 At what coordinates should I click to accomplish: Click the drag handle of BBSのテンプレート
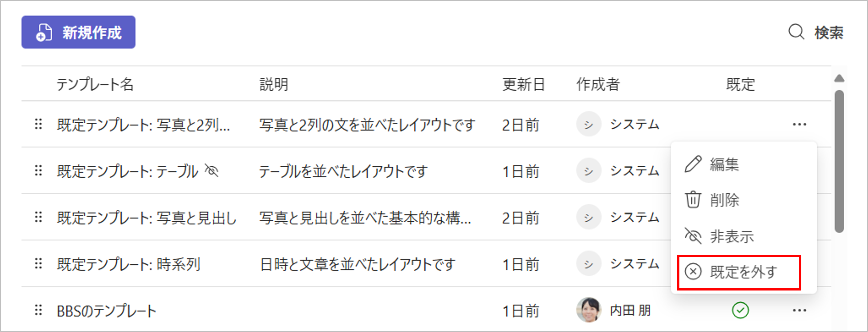pyautogui.click(x=38, y=310)
